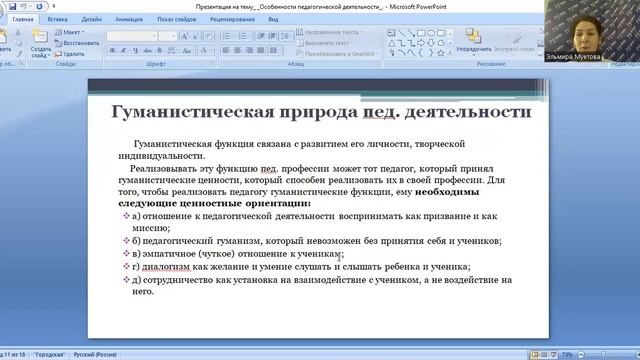Image resolution: width=640 pixels, height=360 pixels.
Task: Select the Rectangle shape
Action: point(421,33)
